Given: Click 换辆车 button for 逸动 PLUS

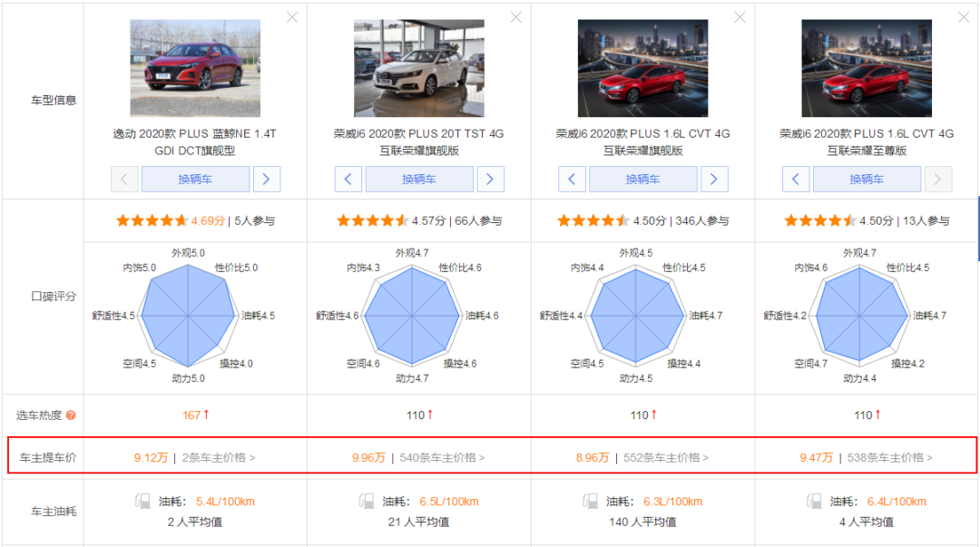Looking at the screenshot, I should [x=195, y=179].
